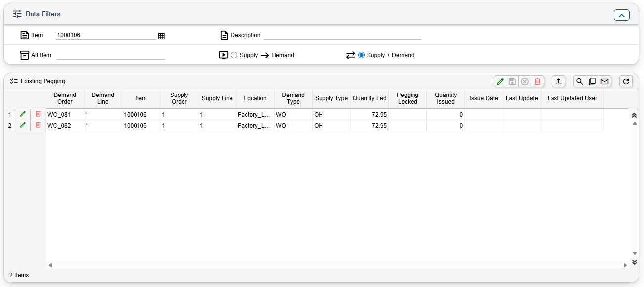
Task: Click the Quantity Fed column header
Action: coord(369,98)
